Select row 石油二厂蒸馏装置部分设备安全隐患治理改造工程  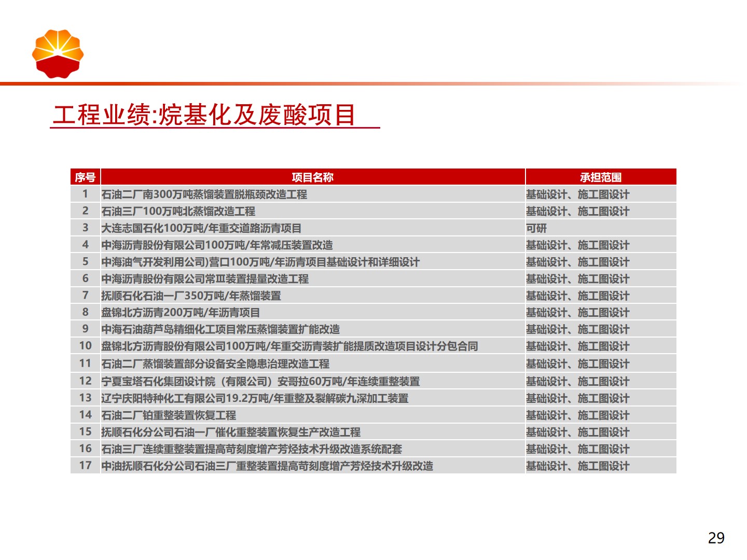tap(374, 363)
